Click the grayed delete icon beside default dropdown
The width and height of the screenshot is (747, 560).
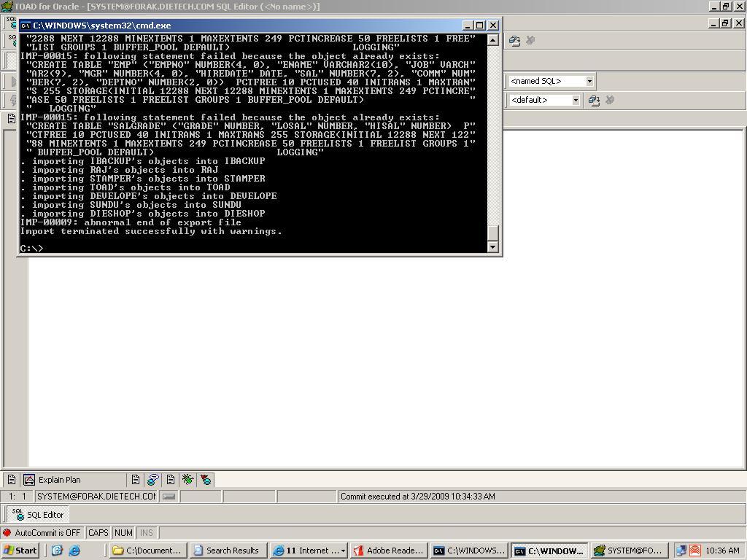pyautogui.click(x=609, y=100)
